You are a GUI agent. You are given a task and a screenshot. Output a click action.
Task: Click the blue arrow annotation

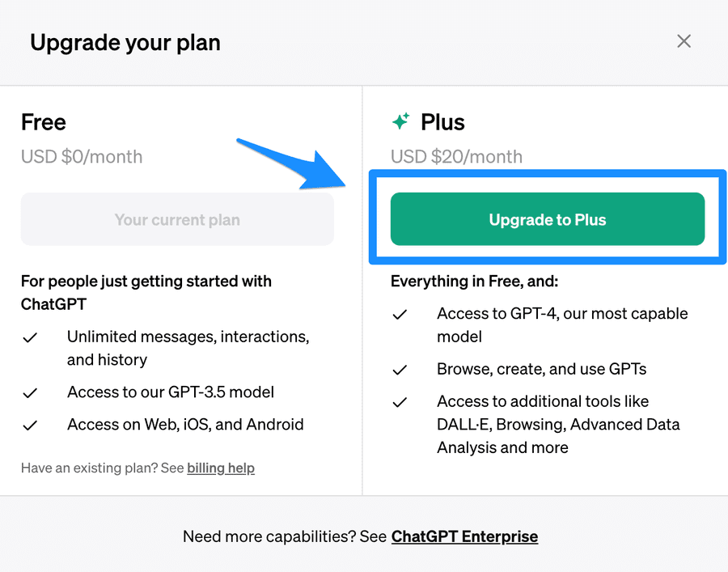[291, 164]
